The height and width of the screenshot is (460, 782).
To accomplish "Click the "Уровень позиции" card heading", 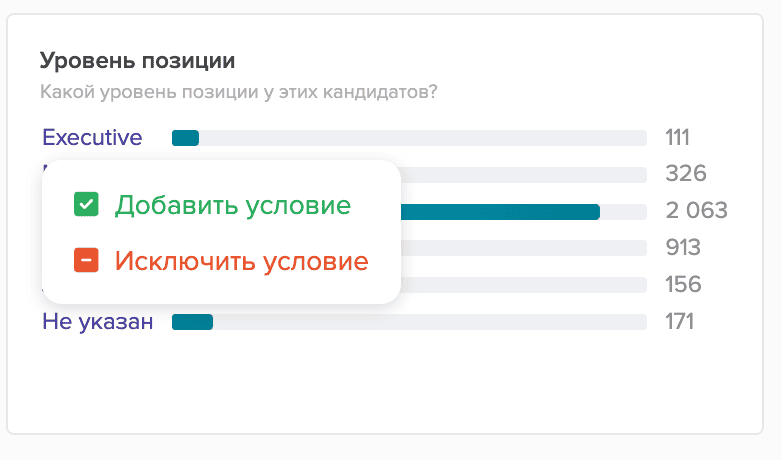I will (138, 60).
